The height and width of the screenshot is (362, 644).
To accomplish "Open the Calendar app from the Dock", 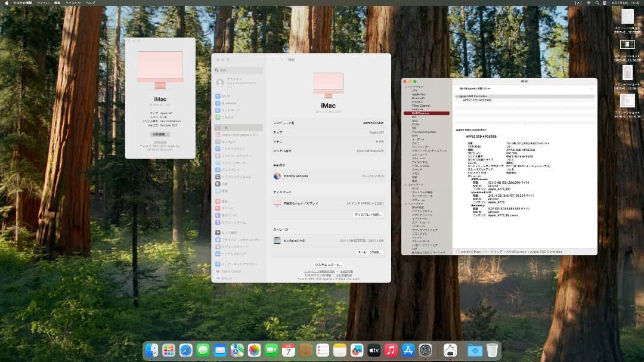I will 289,351.
